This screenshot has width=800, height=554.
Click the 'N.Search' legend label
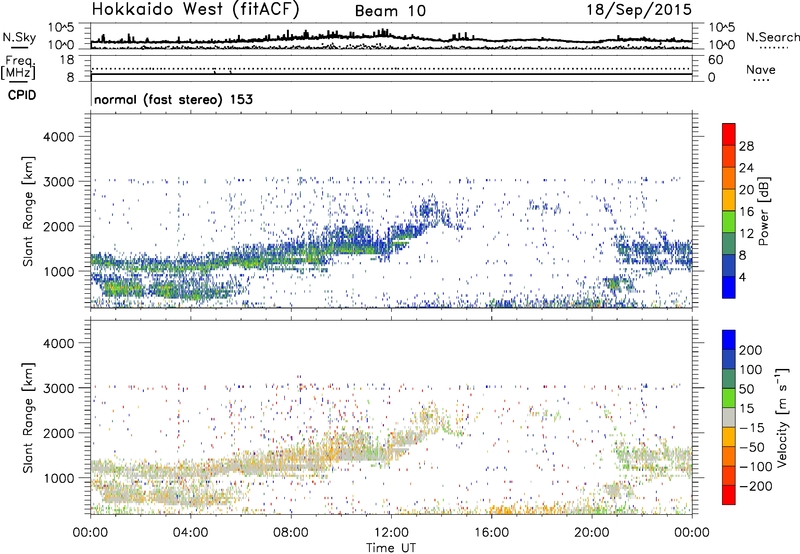(x=773, y=37)
